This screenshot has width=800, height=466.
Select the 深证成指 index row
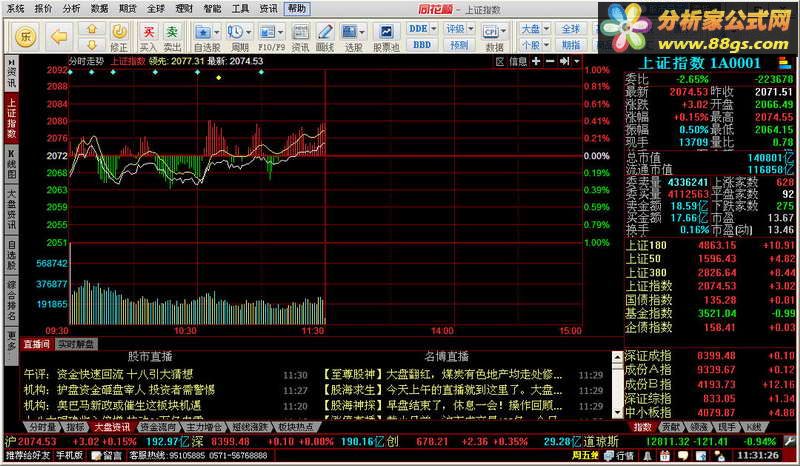coord(710,355)
